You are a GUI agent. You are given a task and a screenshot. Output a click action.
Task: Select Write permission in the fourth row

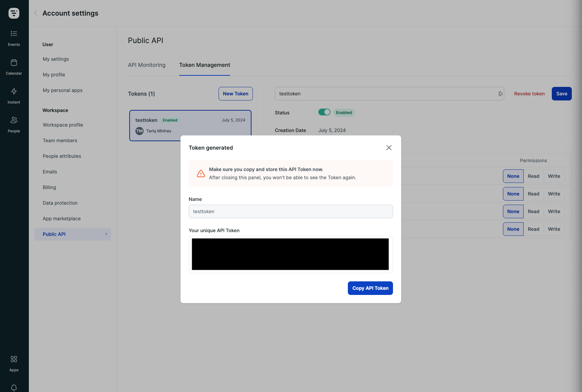click(x=554, y=229)
